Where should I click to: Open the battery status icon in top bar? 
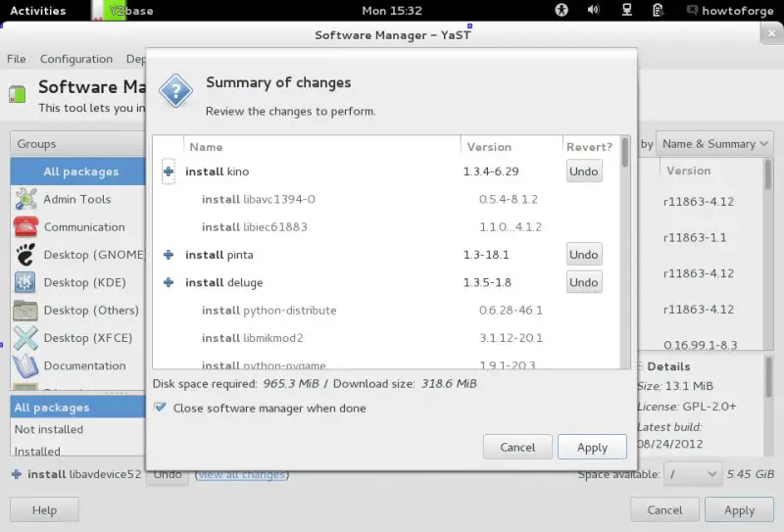(x=658, y=10)
